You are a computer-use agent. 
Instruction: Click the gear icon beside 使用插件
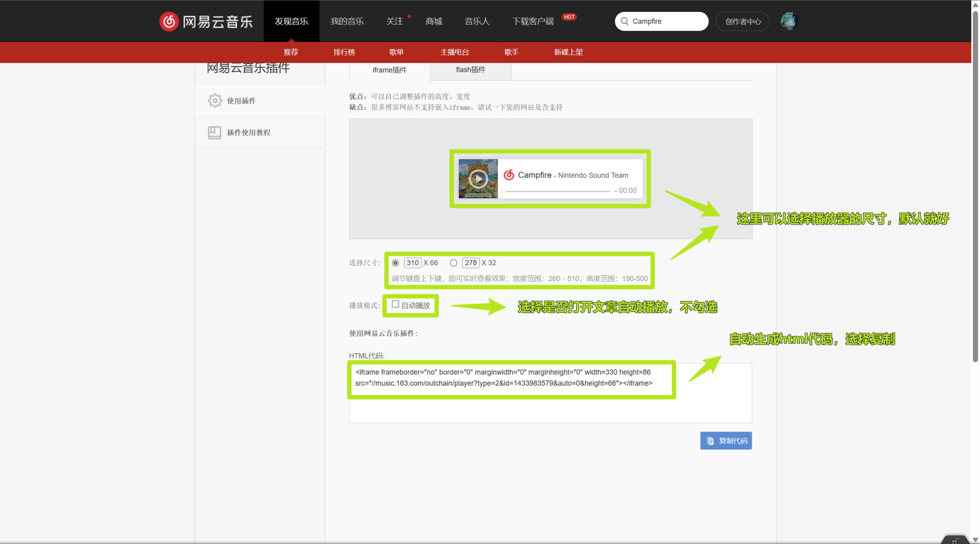(215, 101)
